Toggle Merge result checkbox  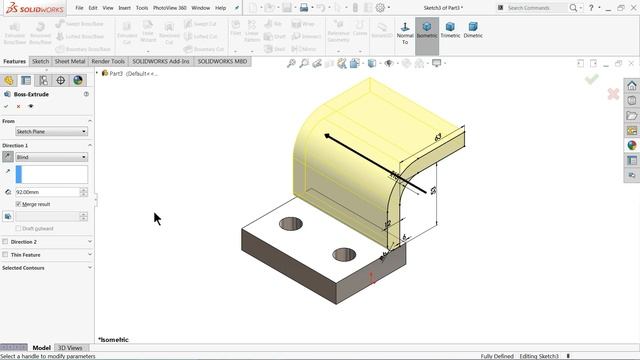tap(18, 204)
